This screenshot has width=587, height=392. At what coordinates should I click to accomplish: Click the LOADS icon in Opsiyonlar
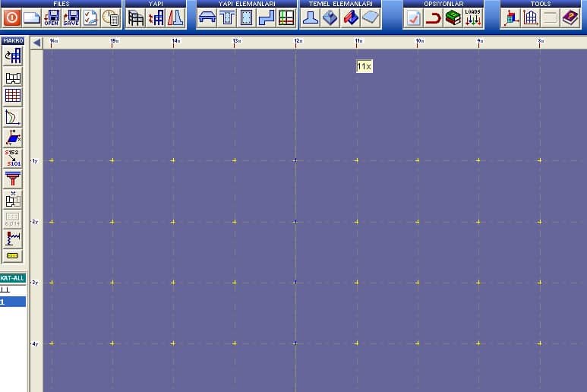point(473,18)
